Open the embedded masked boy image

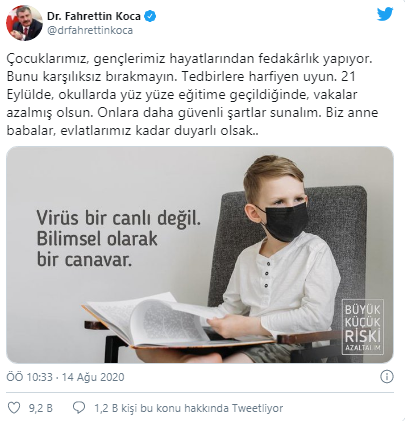[200, 255]
